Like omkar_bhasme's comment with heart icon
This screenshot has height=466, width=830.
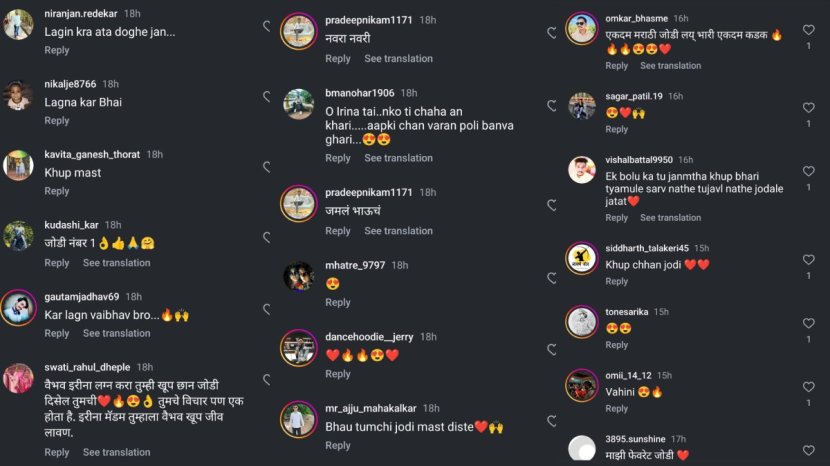click(808, 30)
